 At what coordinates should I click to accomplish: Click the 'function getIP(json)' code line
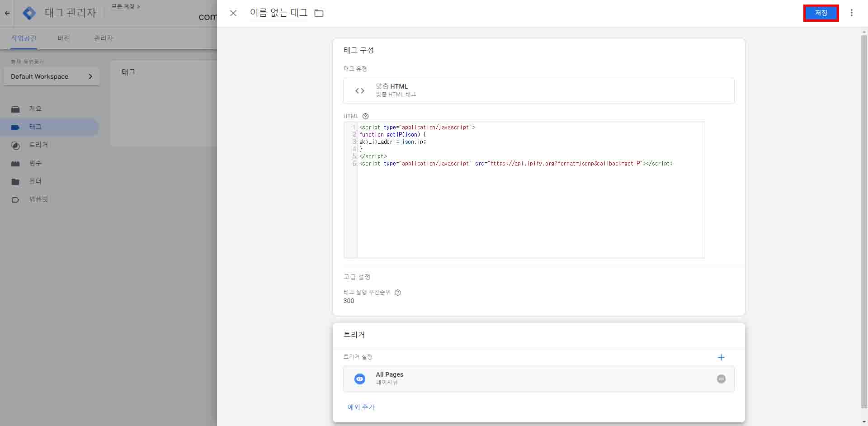392,134
